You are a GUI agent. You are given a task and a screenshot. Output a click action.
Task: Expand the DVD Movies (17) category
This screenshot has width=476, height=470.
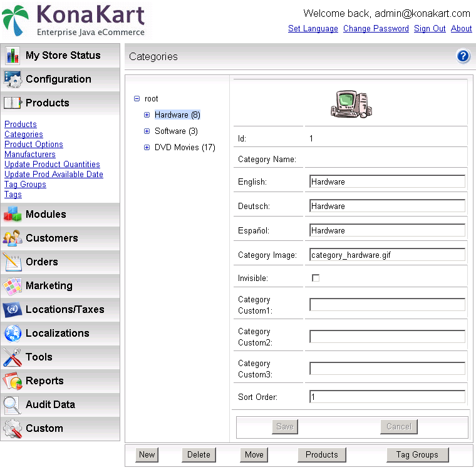(x=147, y=148)
